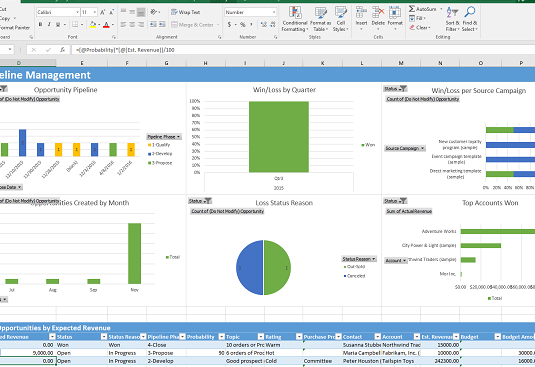
Task: Open Font Color dropdown arrow
Action: [x=113, y=25]
